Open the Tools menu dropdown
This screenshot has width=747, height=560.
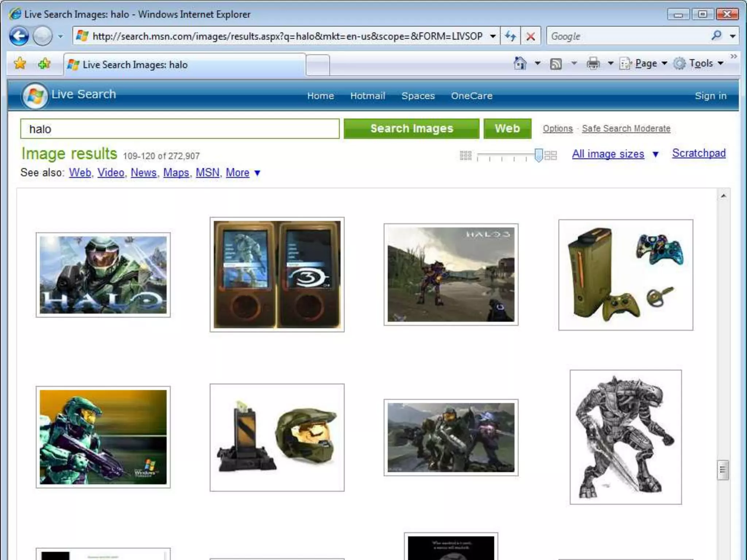(x=701, y=63)
